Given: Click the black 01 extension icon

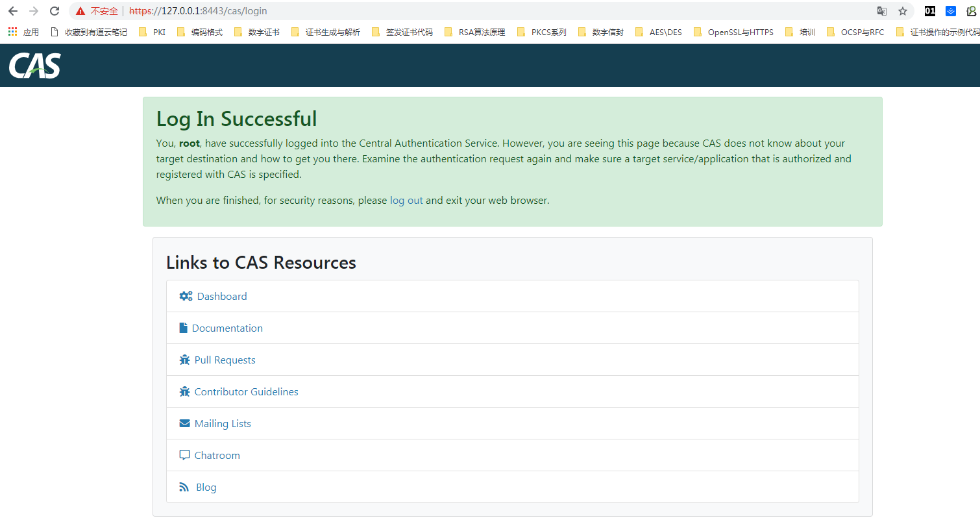Looking at the screenshot, I should (x=930, y=11).
